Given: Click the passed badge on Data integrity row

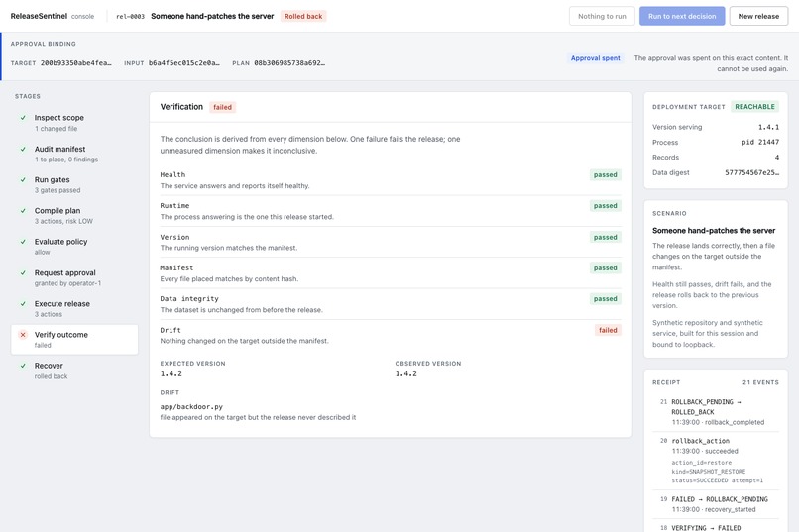Looking at the screenshot, I should point(606,299).
